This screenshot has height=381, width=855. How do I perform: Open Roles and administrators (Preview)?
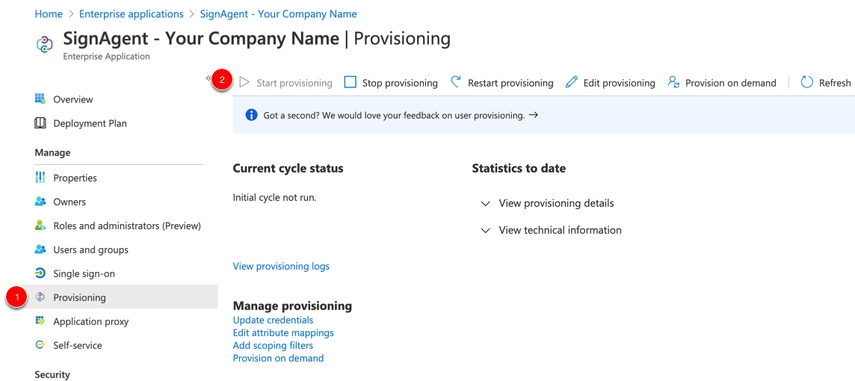coord(127,226)
